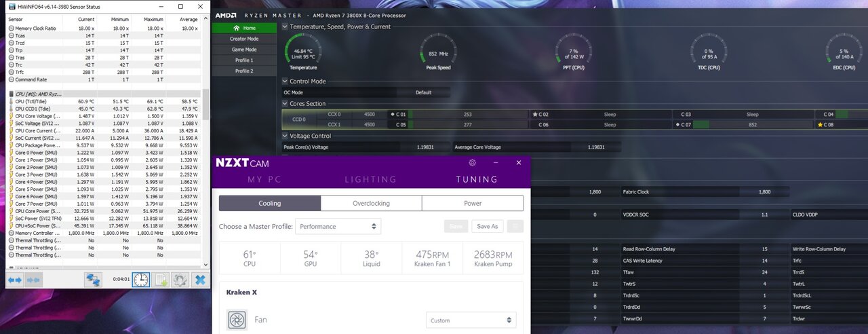Switch to Game Mode in Ryzen Master

pos(244,50)
